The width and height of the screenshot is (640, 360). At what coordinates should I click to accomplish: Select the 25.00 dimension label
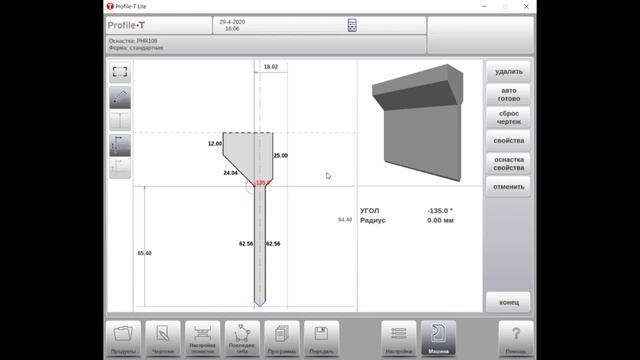280,156
